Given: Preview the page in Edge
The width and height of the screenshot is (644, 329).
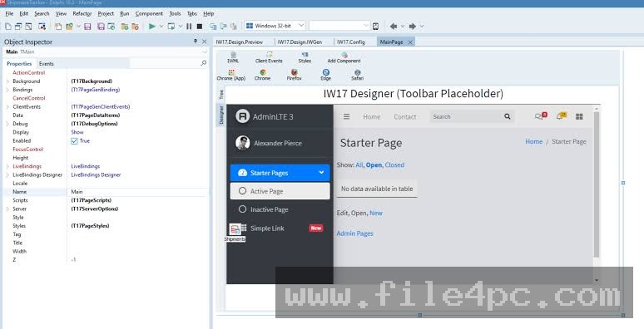Looking at the screenshot, I should (x=325, y=75).
